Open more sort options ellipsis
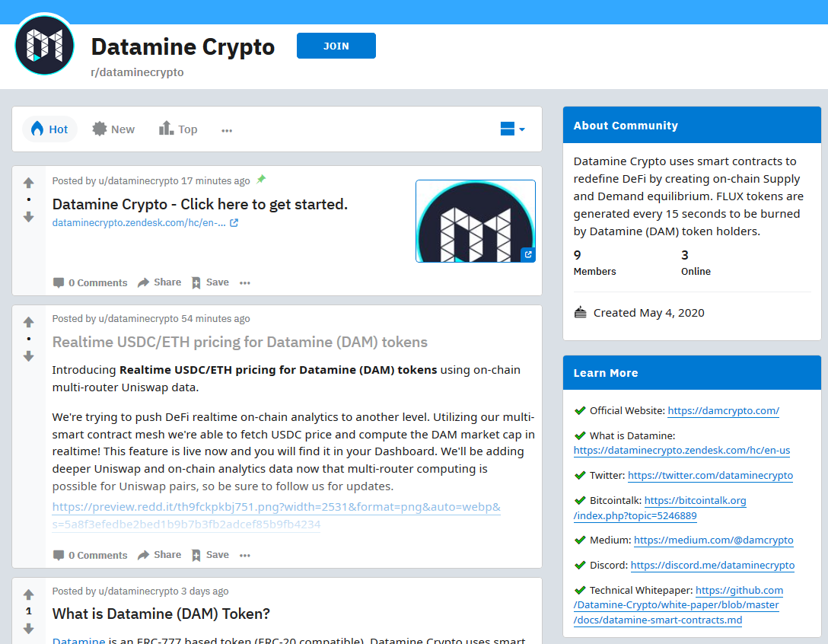 (227, 130)
